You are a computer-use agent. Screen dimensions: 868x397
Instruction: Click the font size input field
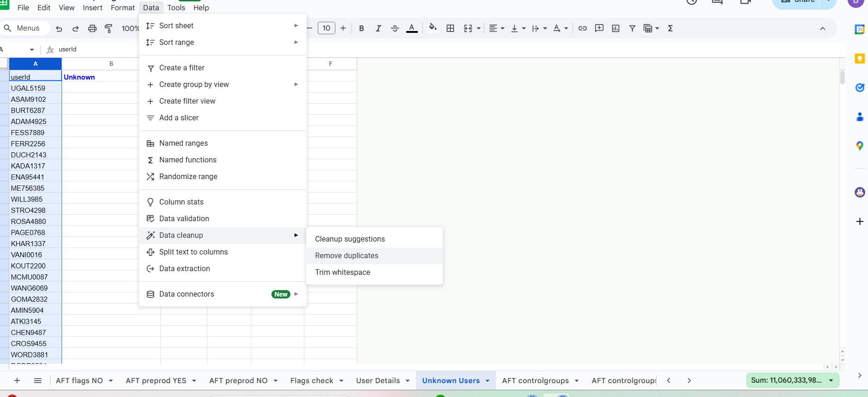[326, 28]
